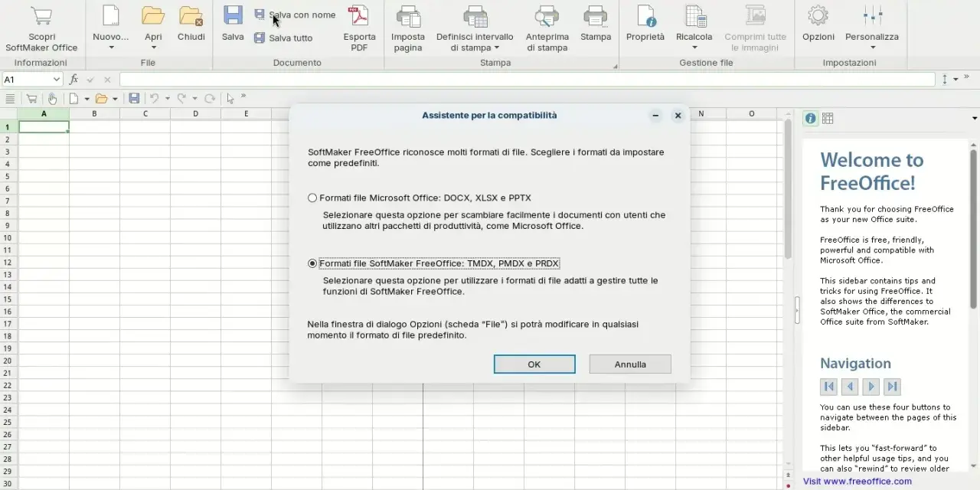Click the large Salva icon in ribbon
This screenshot has height=490, width=980.
(x=233, y=15)
